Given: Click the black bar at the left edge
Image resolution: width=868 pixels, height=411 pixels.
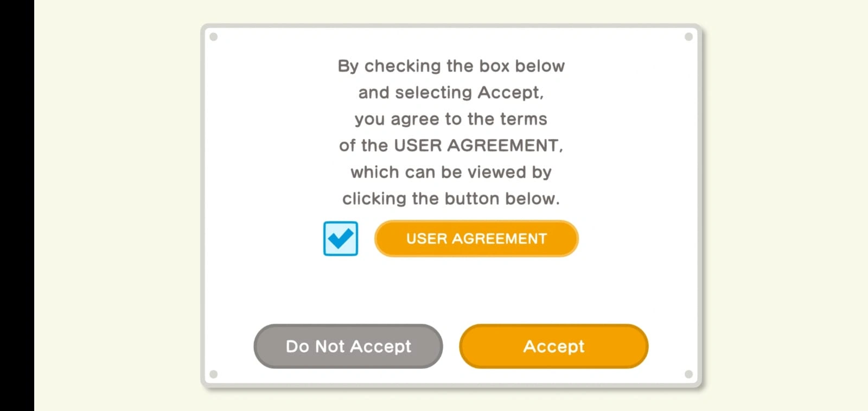Looking at the screenshot, I should (x=17, y=205).
